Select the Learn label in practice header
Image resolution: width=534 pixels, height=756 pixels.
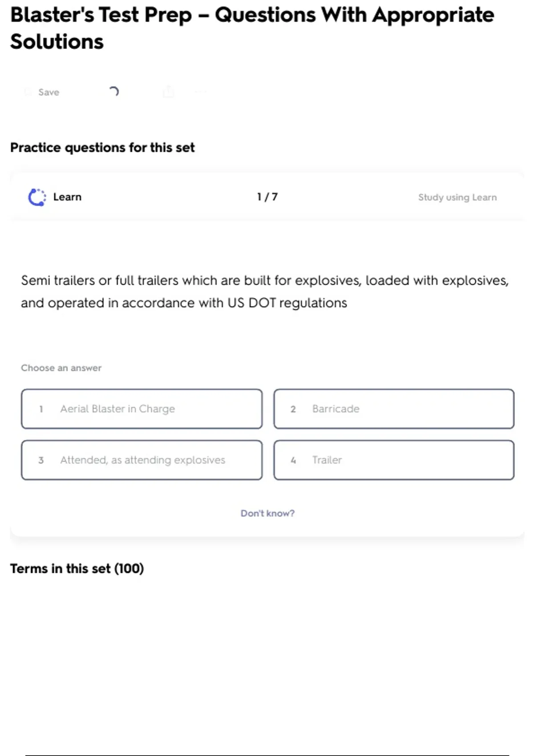pyautogui.click(x=67, y=197)
